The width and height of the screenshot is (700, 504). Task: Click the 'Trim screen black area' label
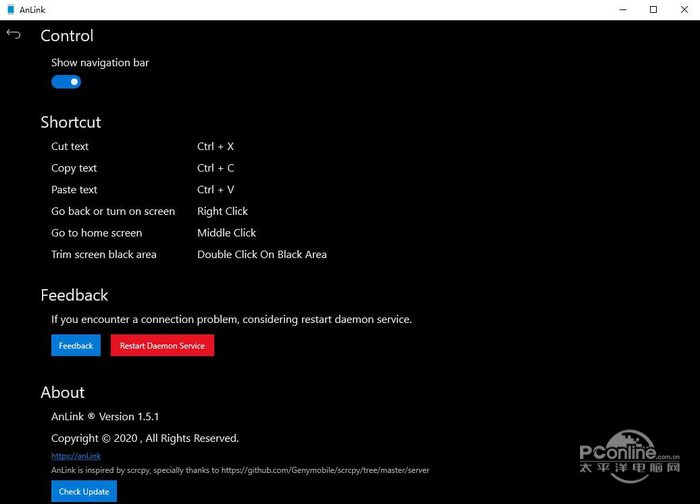coord(104,254)
